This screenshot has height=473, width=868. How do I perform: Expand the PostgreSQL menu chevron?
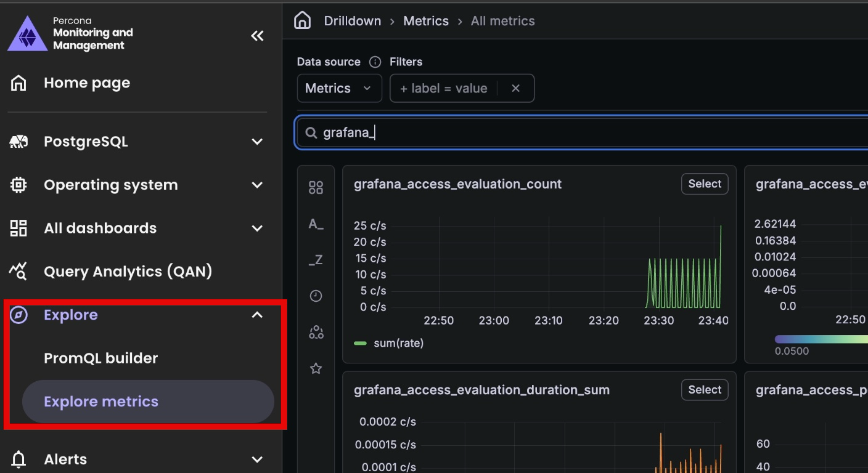(x=257, y=142)
